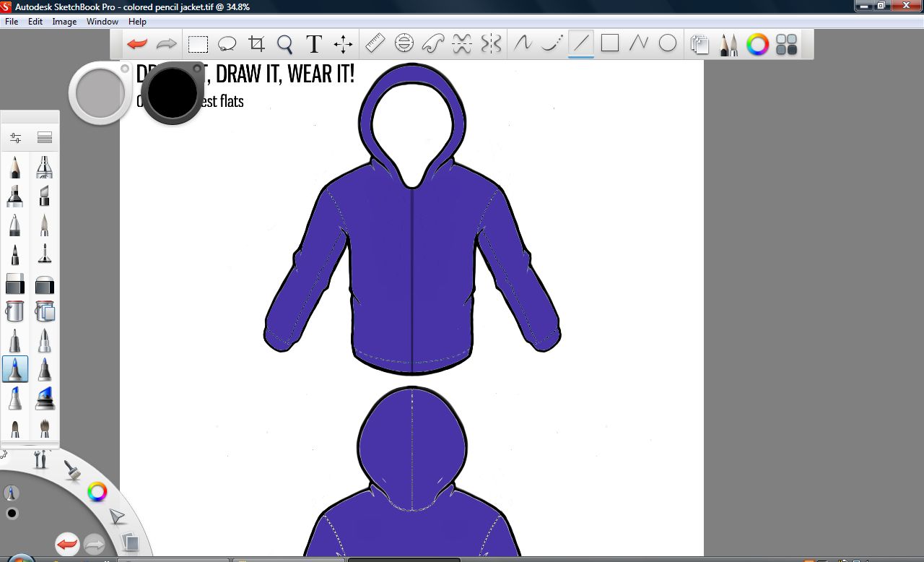Open Lagoon brush selection paintbrush icon
The image size is (924, 562).
click(x=71, y=470)
